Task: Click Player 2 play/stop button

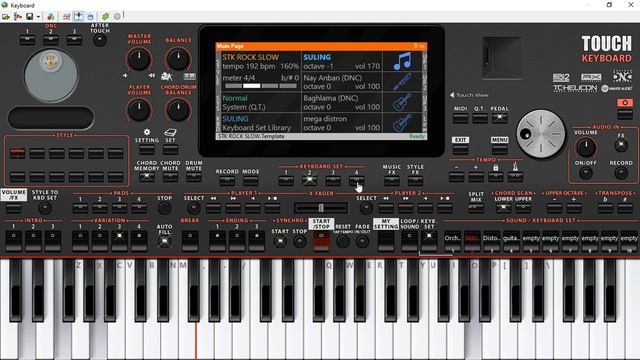Action: click(x=444, y=208)
